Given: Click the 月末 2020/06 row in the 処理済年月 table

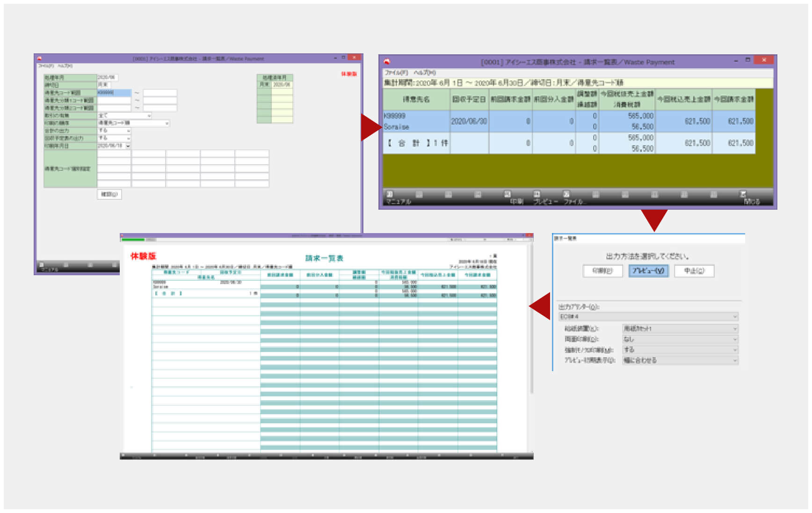Looking at the screenshot, I should 275,85.
